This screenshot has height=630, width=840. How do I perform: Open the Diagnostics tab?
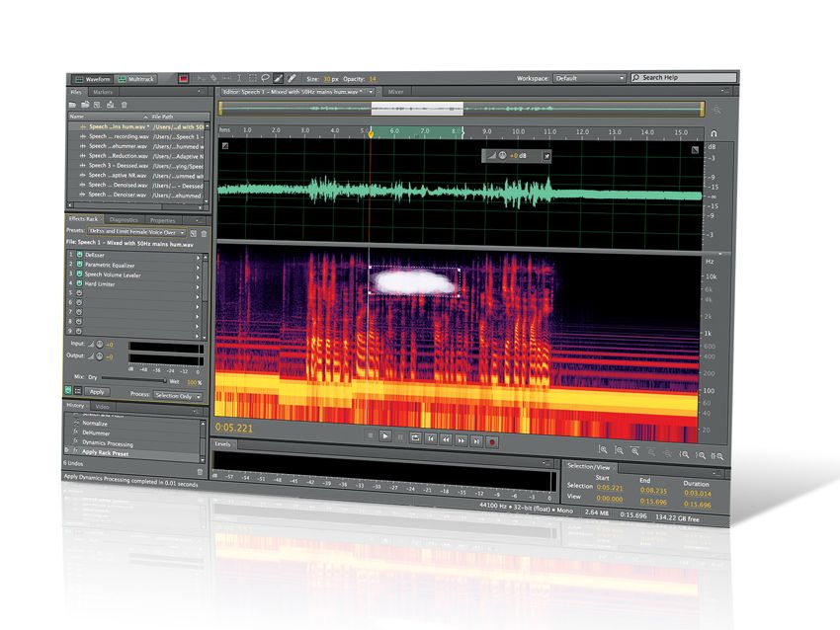tap(124, 220)
